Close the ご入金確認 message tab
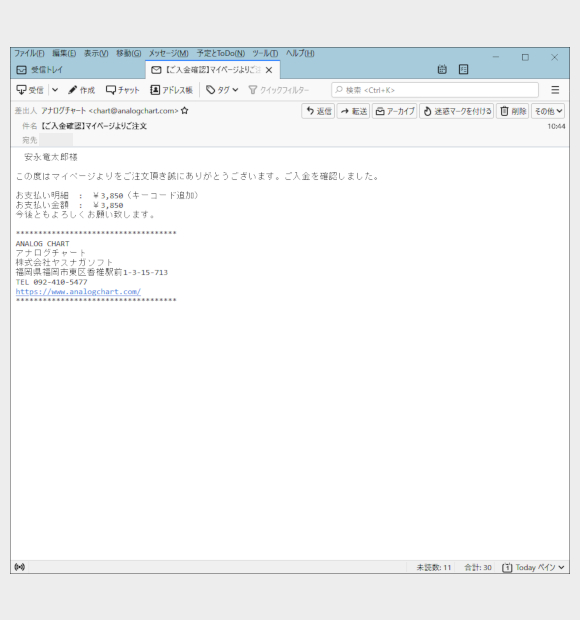Viewport: 580px width, 620px height. pyautogui.click(x=269, y=70)
